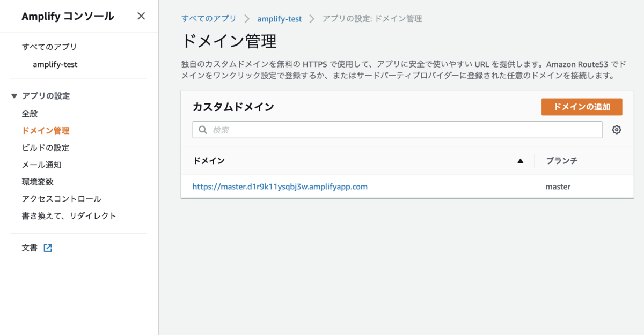Collapse the アプリの設定 section

14,96
